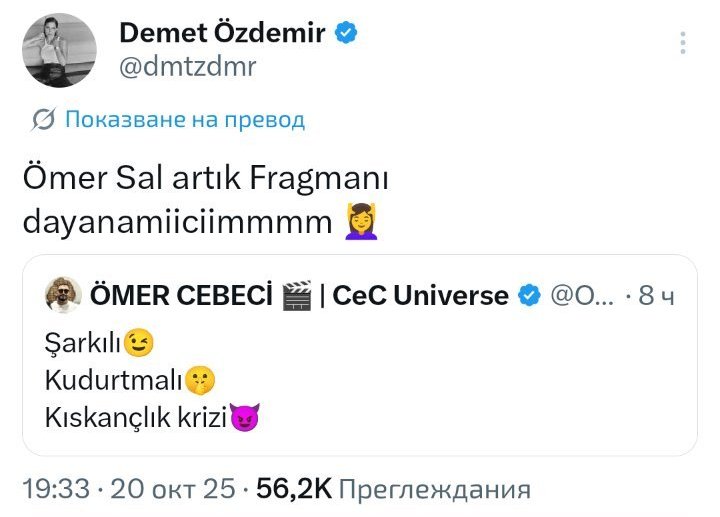The image size is (720, 517).
Task: Click the purple devil emoji after Kıskançlık krizi
Action: point(244,416)
